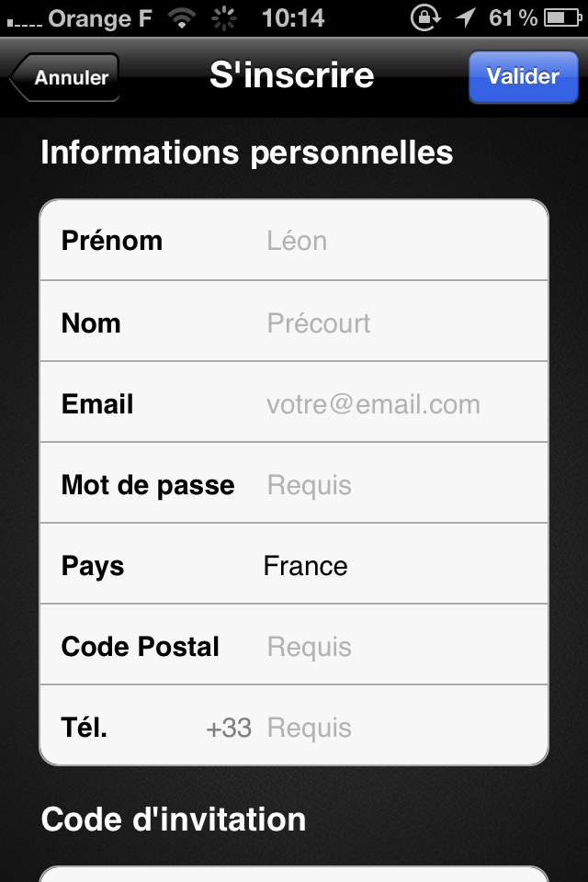Tap the +33 country dialing code
The width and height of the screenshot is (588, 882).
click(229, 728)
